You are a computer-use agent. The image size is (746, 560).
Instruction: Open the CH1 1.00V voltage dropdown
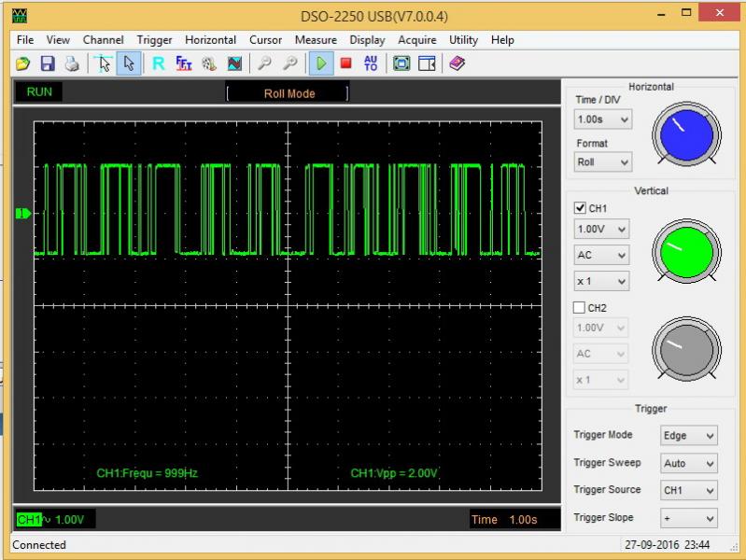(601, 229)
